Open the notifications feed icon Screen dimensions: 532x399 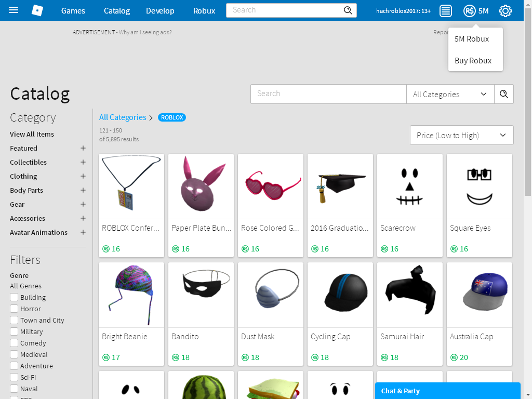[445, 11]
